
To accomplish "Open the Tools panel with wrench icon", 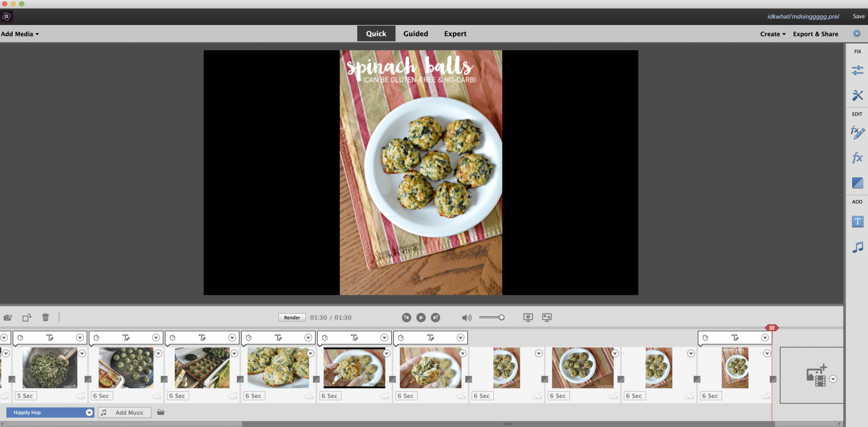I will (857, 95).
